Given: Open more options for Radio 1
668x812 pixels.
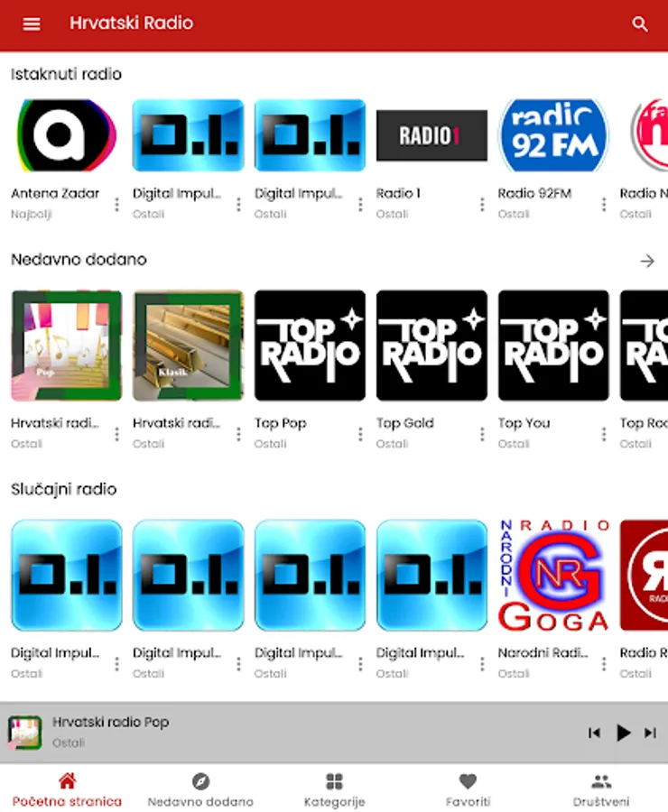Looking at the screenshot, I should pos(482,205).
